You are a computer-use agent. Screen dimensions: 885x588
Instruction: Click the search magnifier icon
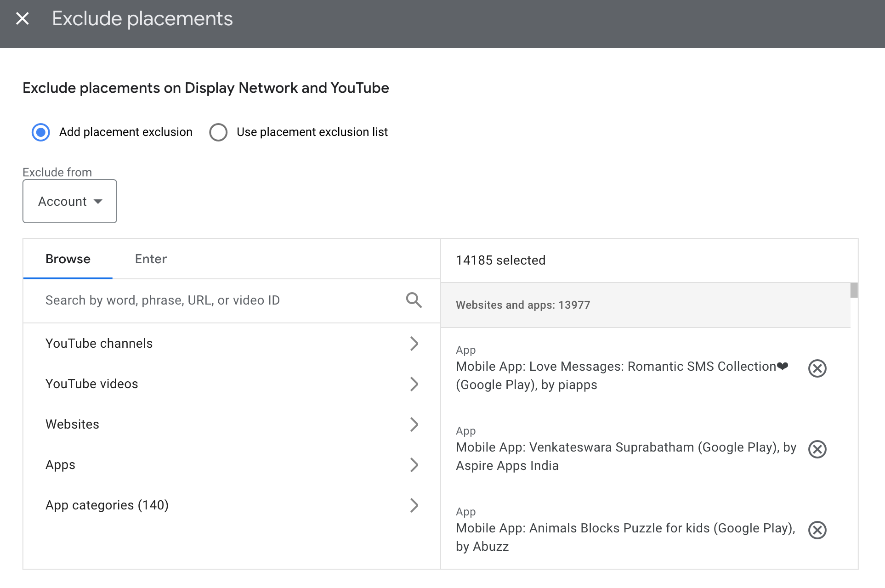tap(414, 300)
